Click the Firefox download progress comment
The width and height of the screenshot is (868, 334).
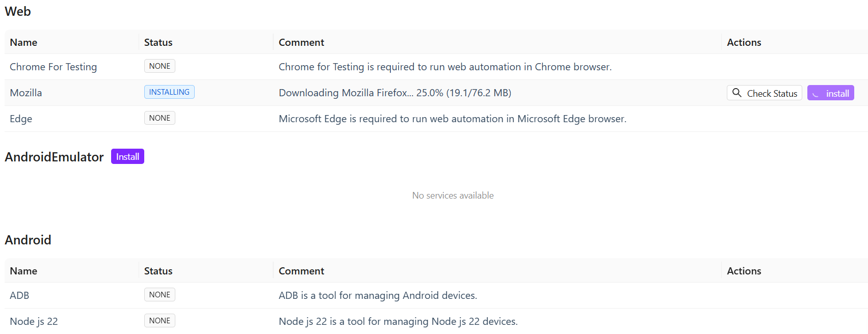coord(394,93)
